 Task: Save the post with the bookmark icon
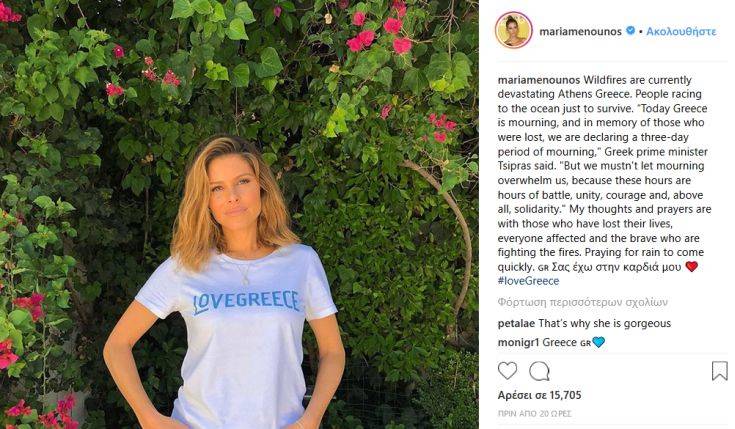[720, 371]
